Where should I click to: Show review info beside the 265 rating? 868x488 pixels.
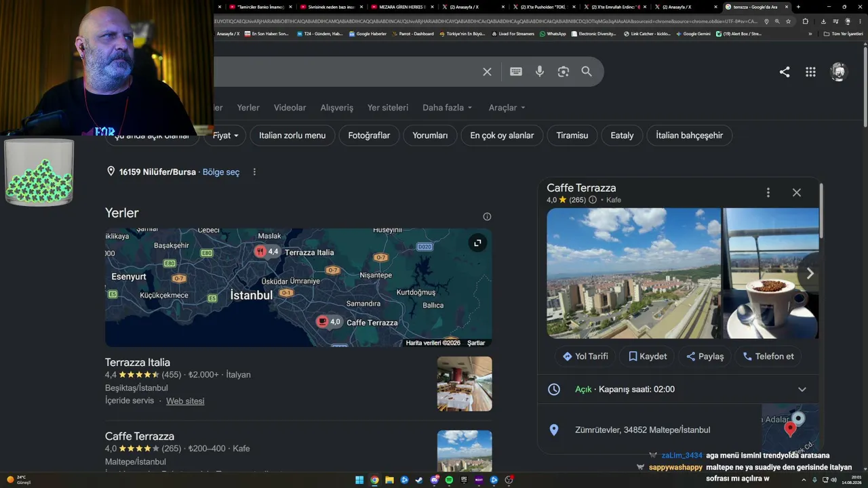(593, 200)
